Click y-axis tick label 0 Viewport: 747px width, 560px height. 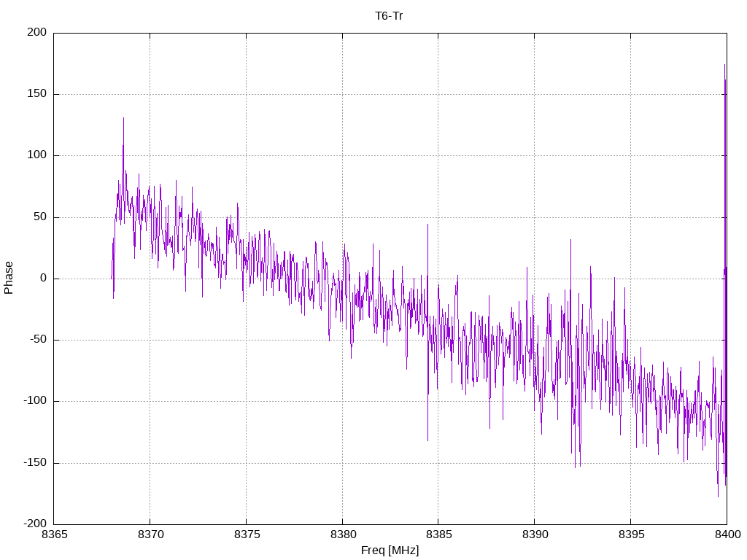click(44, 279)
